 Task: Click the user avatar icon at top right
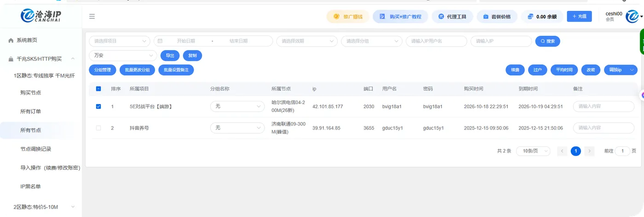(x=632, y=16)
